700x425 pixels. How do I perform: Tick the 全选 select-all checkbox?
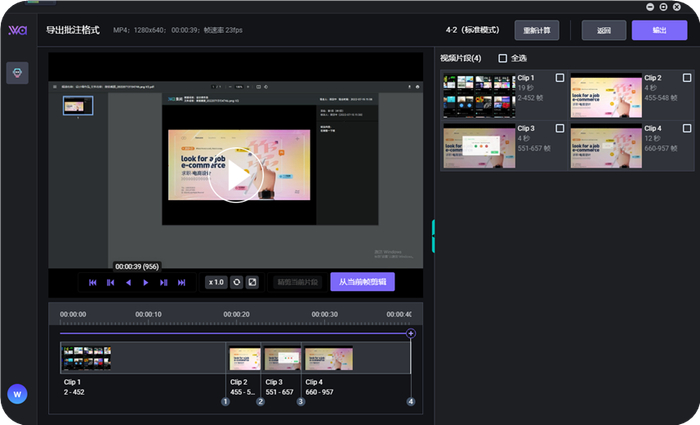pyautogui.click(x=503, y=58)
